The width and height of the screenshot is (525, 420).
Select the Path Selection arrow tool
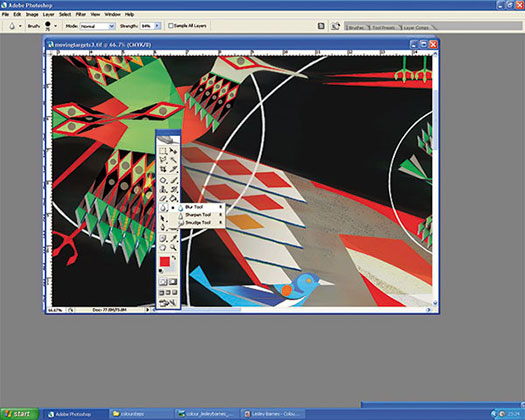pos(163,218)
